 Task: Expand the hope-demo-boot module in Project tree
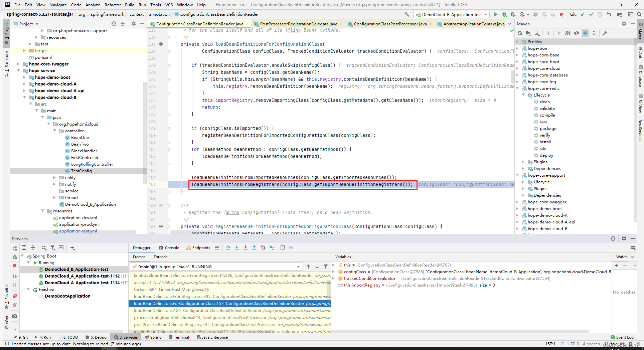[24, 77]
